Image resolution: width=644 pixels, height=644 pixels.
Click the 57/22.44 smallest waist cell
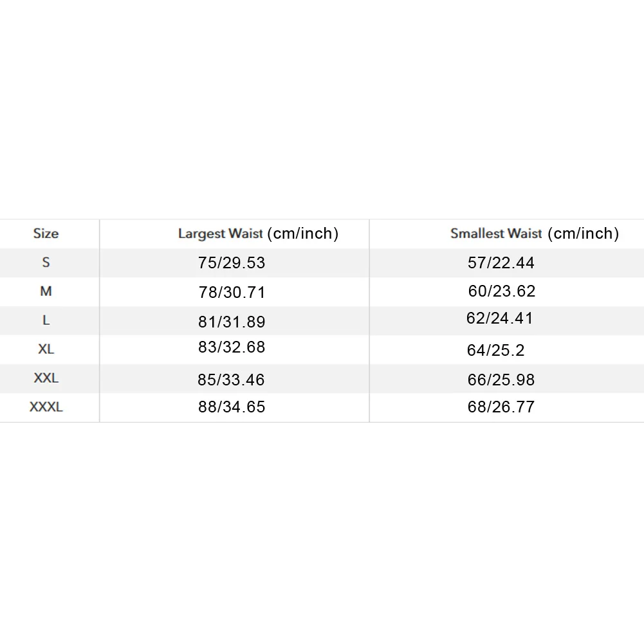pos(501,263)
